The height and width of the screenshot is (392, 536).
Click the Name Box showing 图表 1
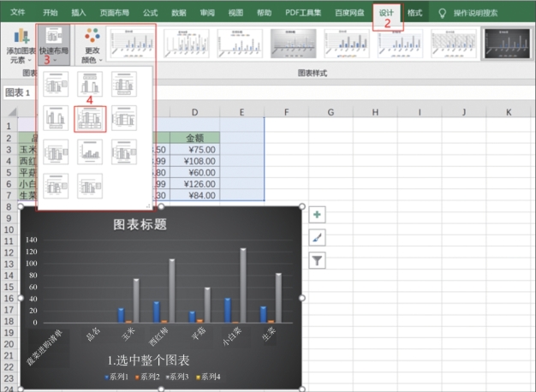point(20,92)
